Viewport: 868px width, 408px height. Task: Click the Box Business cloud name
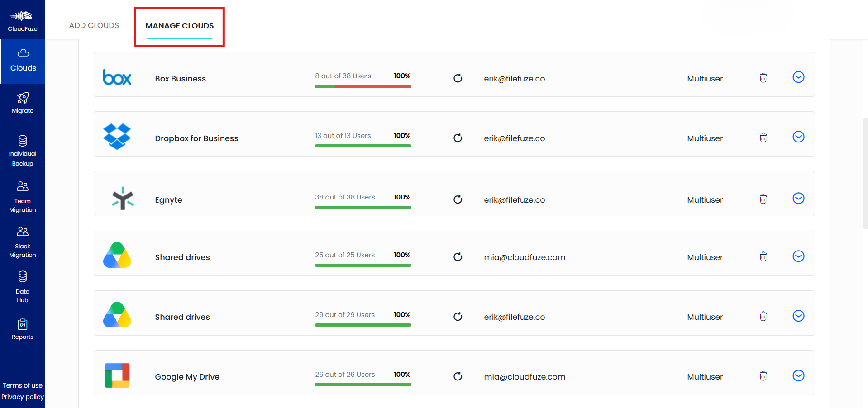tap(180, 79)
